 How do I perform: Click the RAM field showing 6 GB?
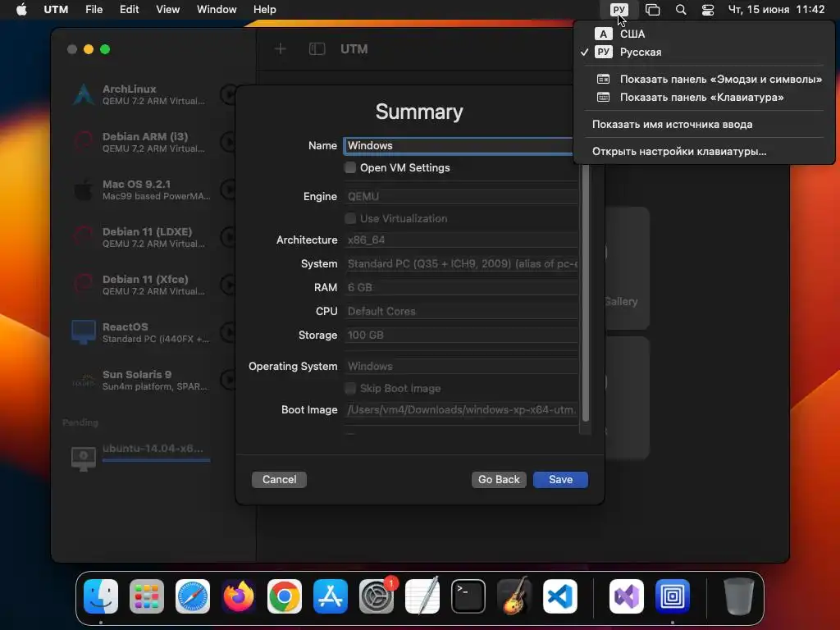click(461, 288)
